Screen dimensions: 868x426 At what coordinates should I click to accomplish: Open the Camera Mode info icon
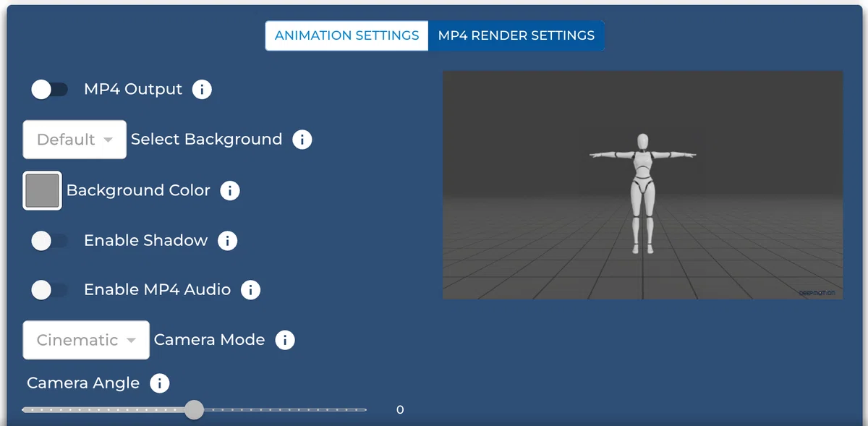pos(285,340)
